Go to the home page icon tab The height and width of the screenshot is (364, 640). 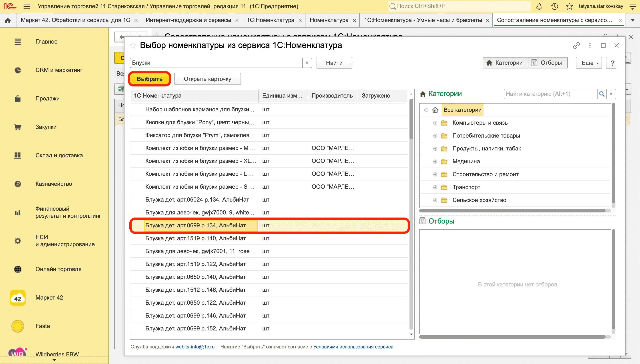8,20
